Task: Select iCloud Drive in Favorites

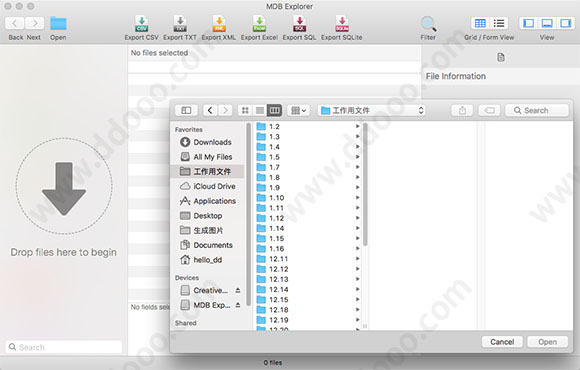Action: coord(208,186)
